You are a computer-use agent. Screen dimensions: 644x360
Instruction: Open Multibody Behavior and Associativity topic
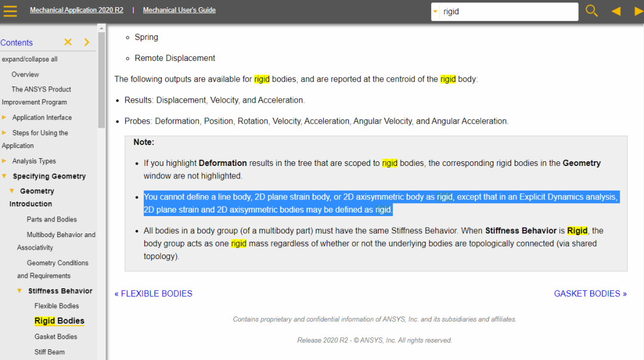click(x=56, y=241)
